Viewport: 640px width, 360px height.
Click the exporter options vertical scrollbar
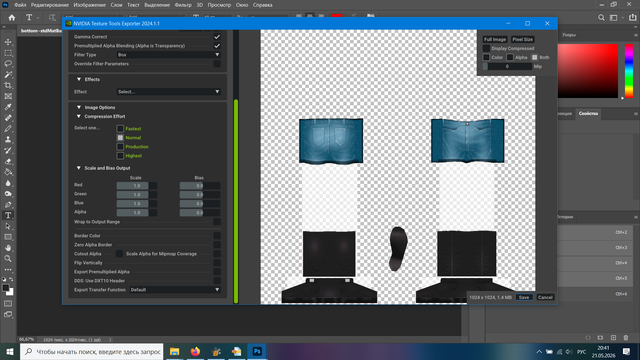(236, 201)
